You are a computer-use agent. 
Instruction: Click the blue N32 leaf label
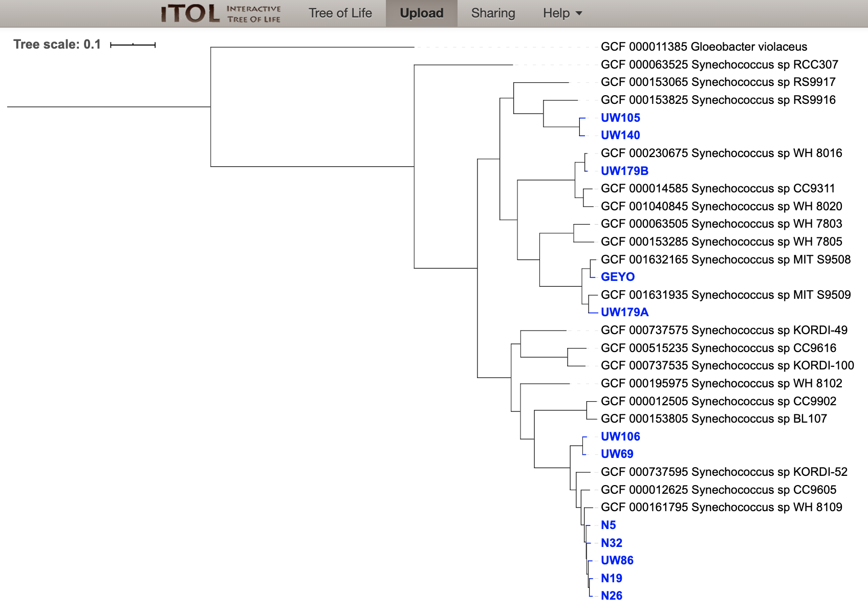612,543
